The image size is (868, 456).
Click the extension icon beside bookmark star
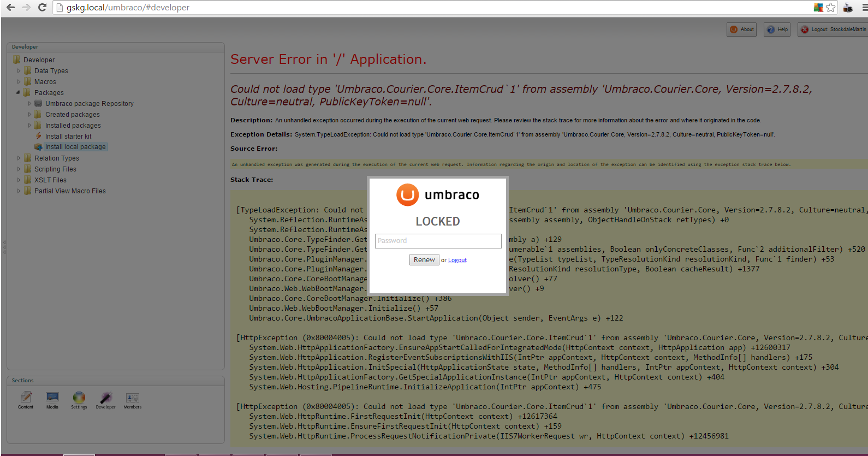point(848,8)
